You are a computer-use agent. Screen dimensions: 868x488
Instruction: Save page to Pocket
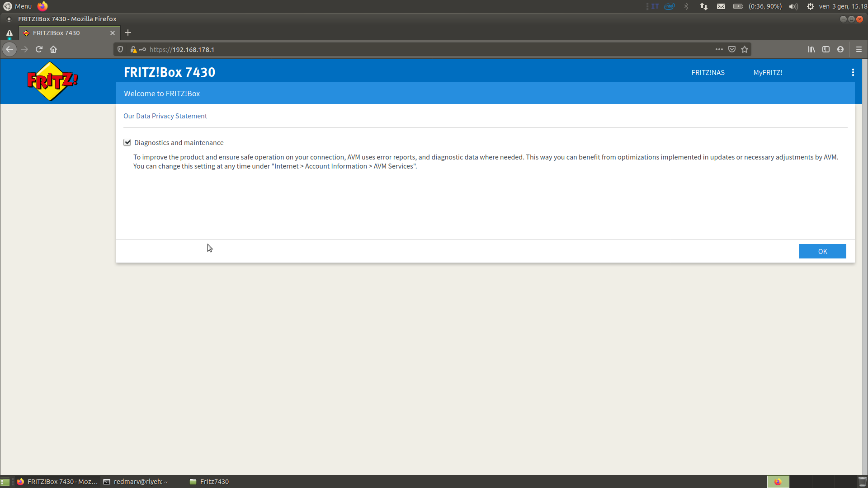(732, 49)
